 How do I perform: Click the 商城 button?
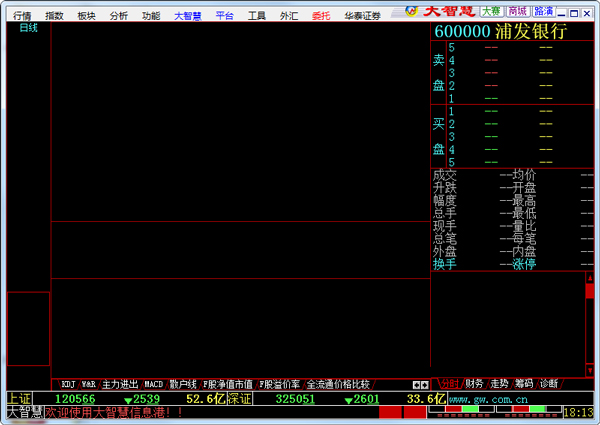[x=517, y=11]
